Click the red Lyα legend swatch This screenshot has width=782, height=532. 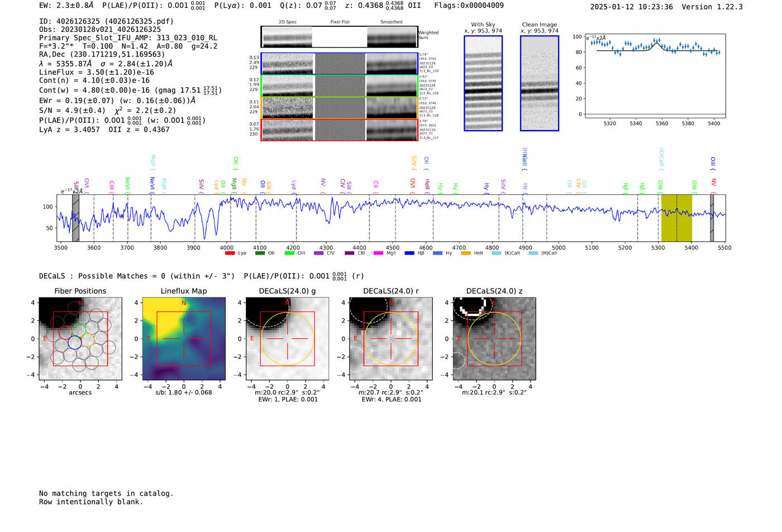(x=230, y=253)
